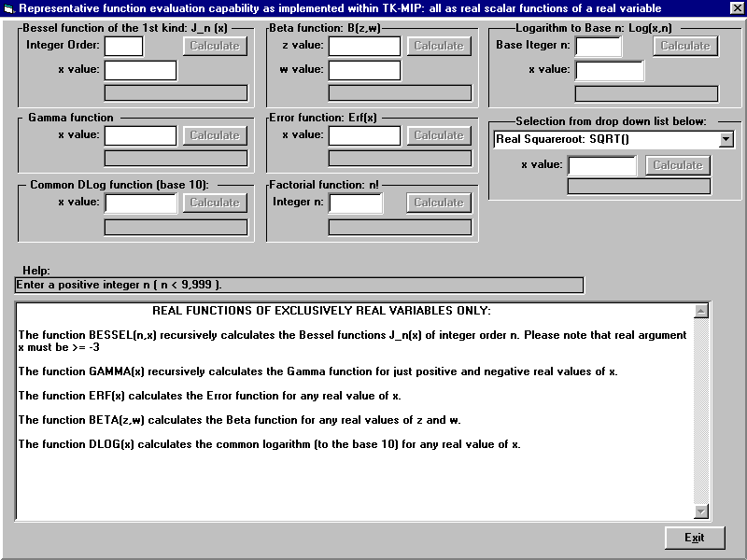
Task: Click the ERF(x) description line
Action: [x=209, y=396]
